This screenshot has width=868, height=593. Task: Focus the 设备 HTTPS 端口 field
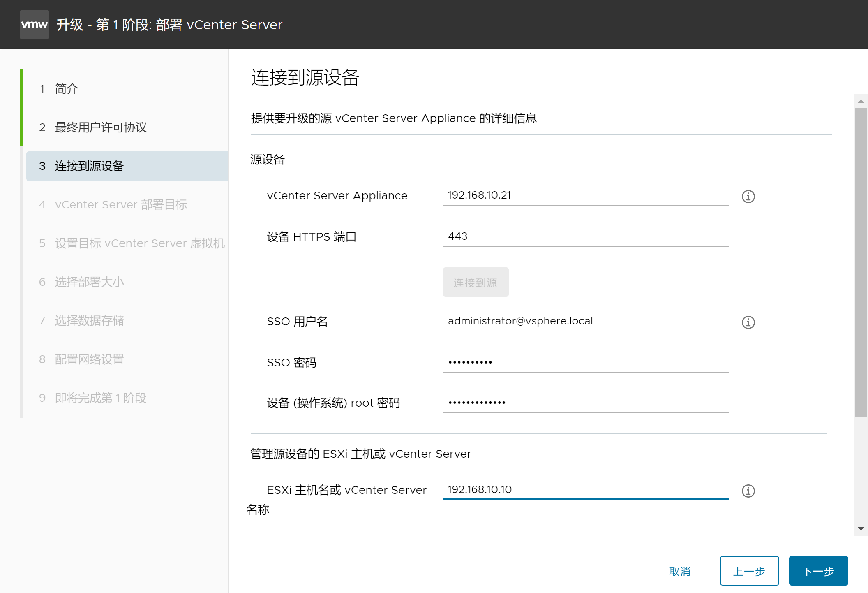(586, 236)
